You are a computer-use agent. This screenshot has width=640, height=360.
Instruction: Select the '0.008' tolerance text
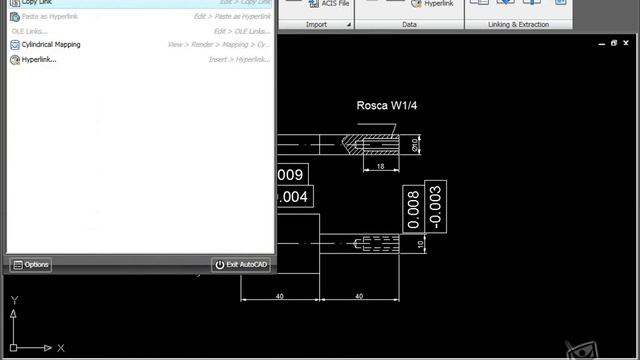[413, 209]
